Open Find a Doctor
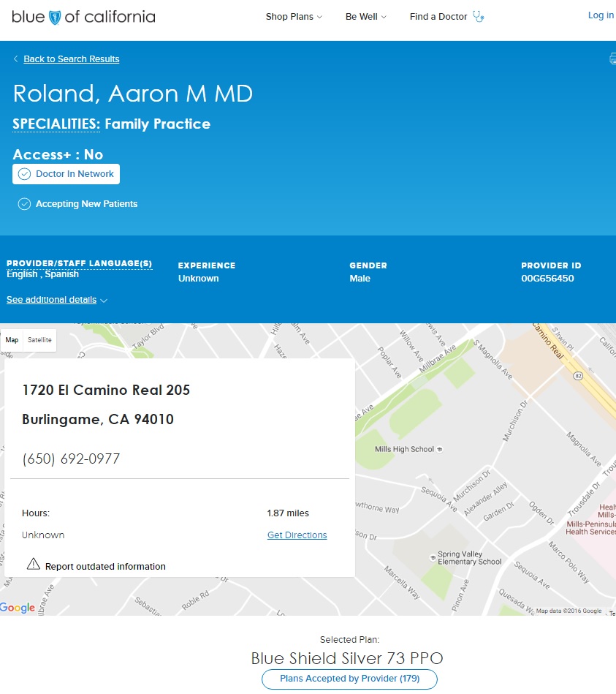The height and width of the screenshot is (694, 616). (438, 17)
